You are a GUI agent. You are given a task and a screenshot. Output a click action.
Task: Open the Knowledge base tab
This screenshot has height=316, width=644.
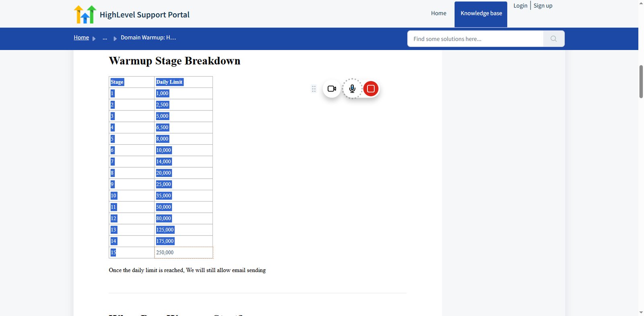click(x=481, y=15)
